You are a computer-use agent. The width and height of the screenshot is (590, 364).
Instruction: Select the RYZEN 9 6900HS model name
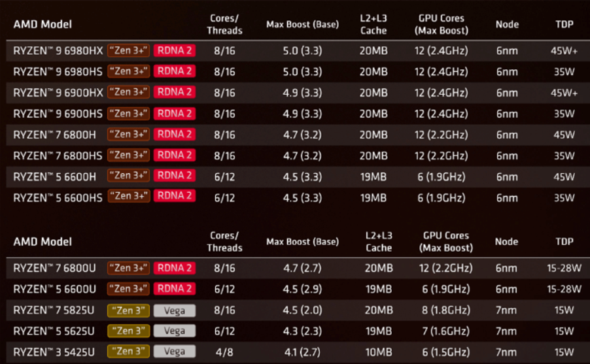[58, 114]
